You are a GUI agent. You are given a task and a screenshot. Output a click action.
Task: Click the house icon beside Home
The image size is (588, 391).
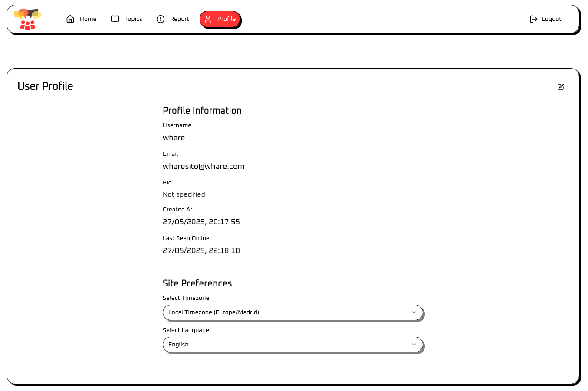70,19
